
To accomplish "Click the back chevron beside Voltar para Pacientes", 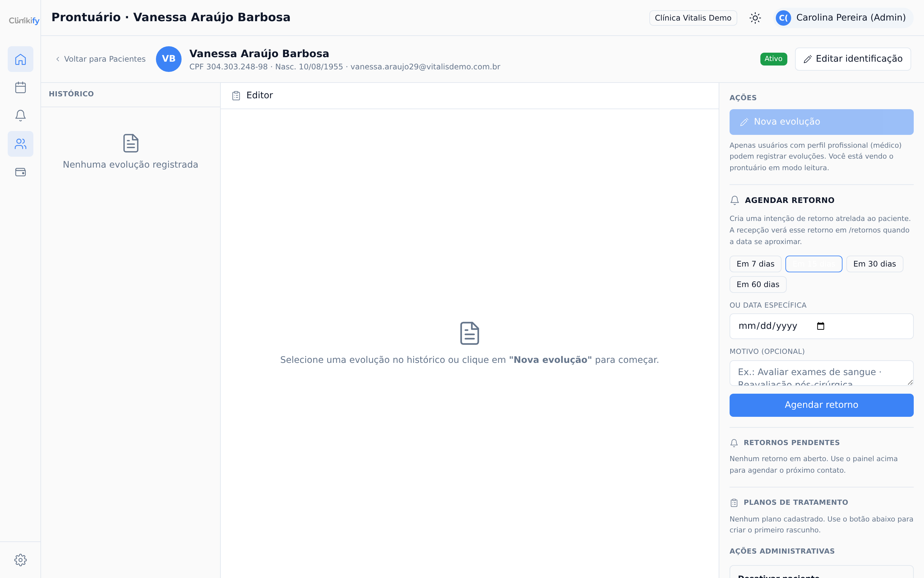I will [58, 59].
